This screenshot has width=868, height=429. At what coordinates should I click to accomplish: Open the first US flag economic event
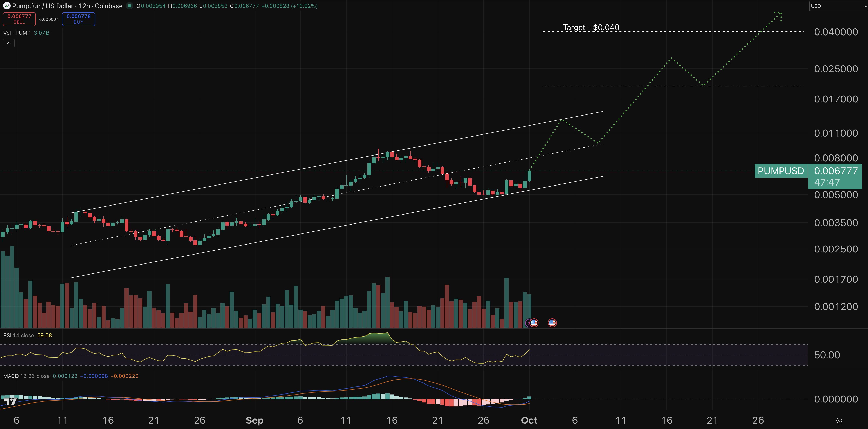(534, 323)
